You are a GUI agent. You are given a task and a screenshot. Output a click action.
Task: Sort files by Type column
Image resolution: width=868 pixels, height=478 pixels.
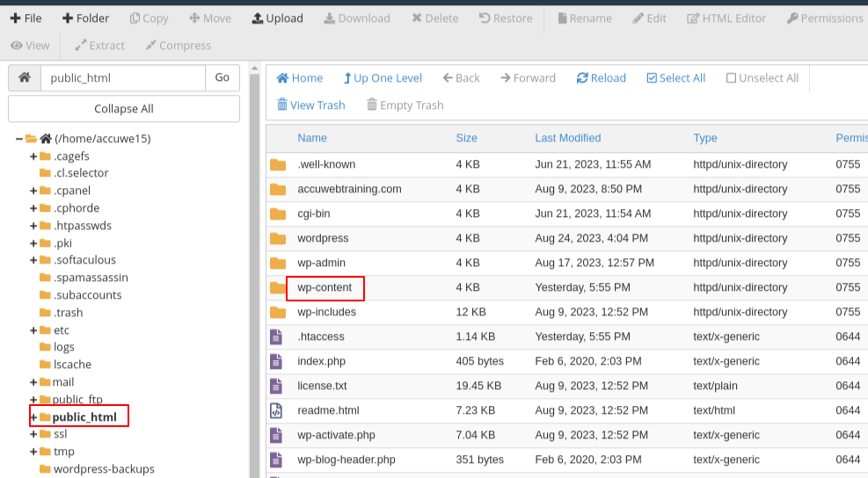pyautogui.click(x=705, y=138)
